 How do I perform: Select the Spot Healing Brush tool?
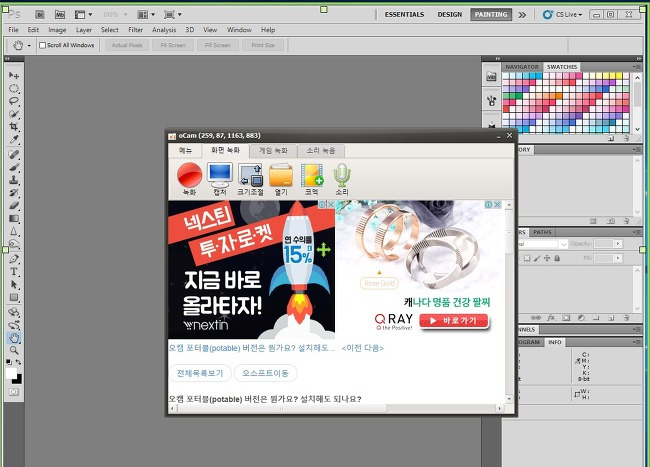coord(14,154)
